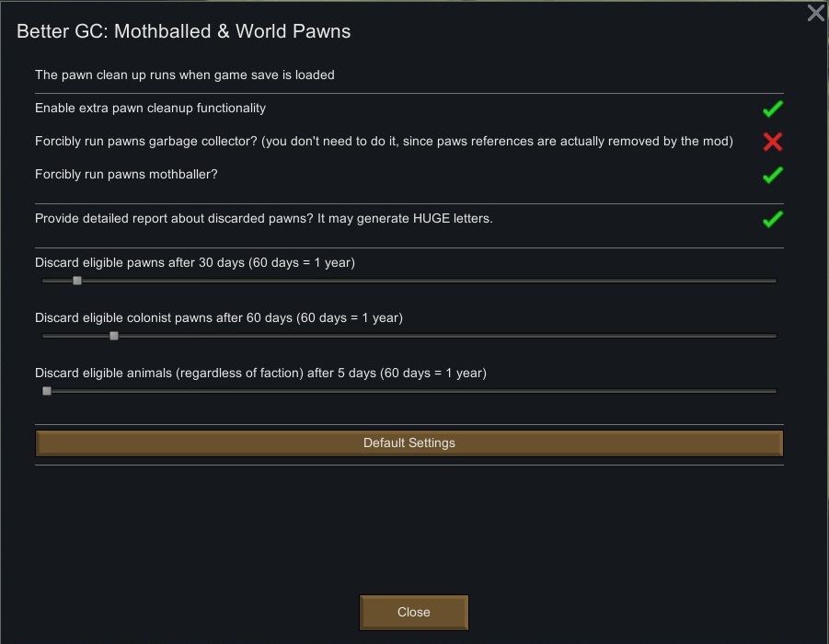Close the settings window with the X icon
This screenshot has height=644, width=829.
coord(815,13)
